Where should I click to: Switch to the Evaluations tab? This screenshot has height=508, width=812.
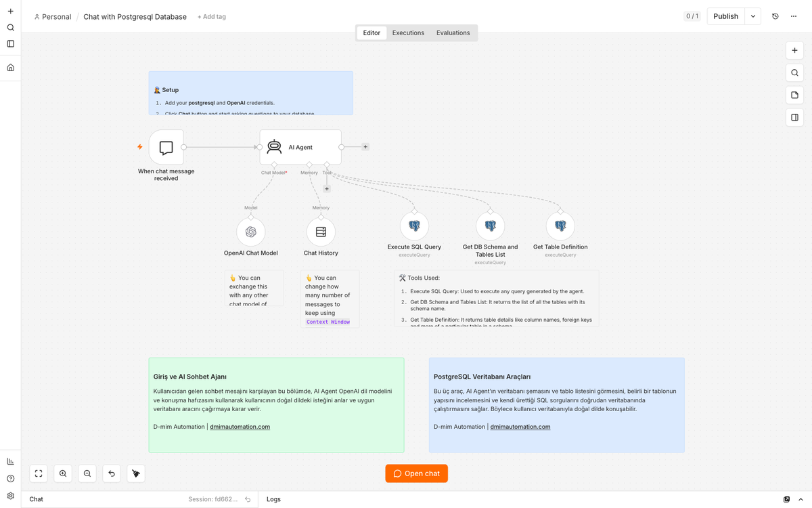tap(453, 33)
